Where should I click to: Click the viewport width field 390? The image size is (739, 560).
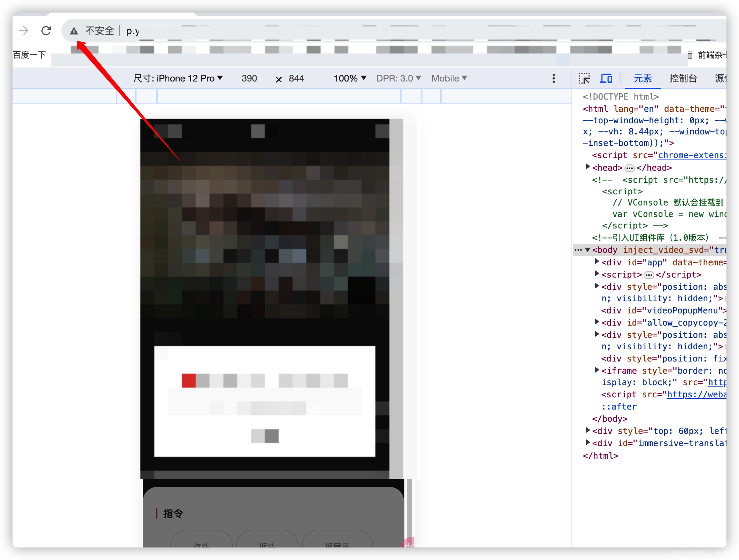click(x=249, y=78)
